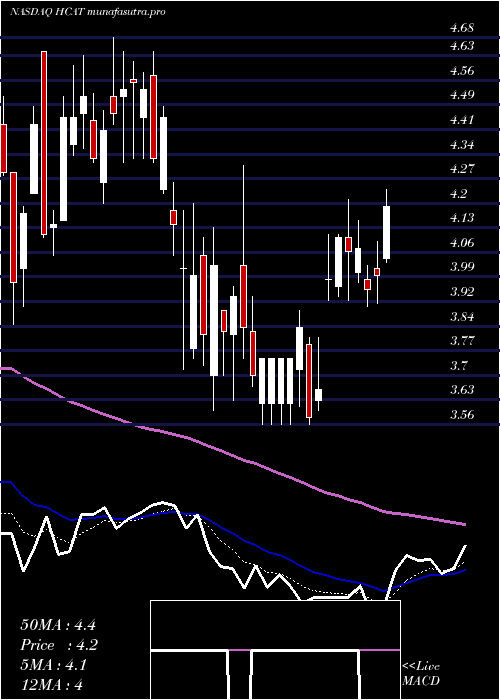Click the 4.27 price axis label
The image size is (500, 700).
pos(461,169)
